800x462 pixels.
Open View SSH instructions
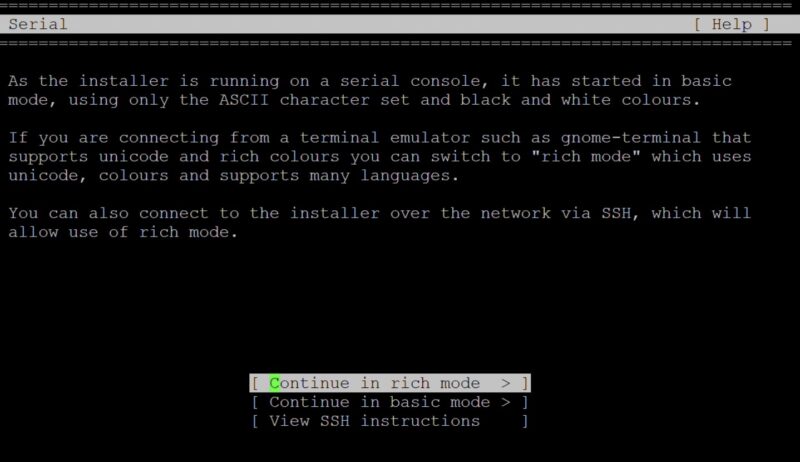click(x=390, y=421)
